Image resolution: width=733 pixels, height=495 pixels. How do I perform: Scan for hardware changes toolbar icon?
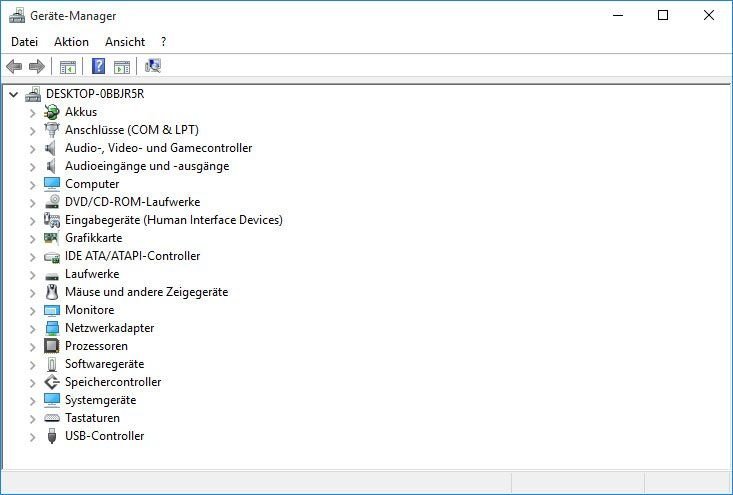(153, 66)
